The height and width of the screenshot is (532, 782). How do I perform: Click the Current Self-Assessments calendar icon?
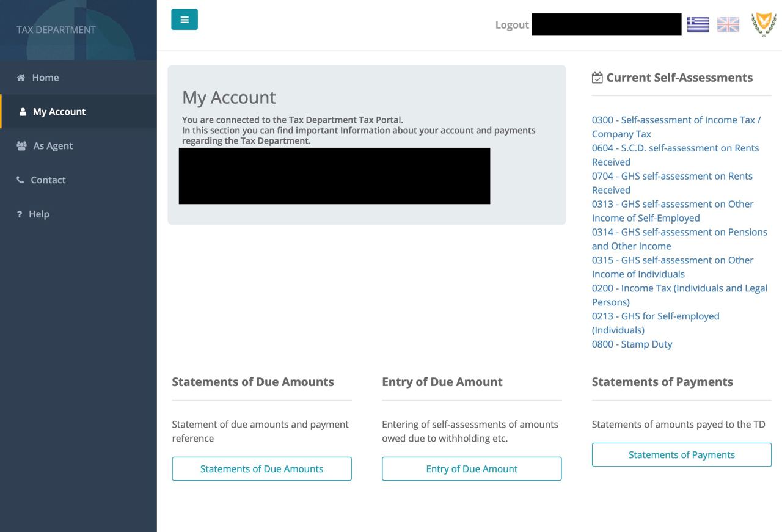point(597,78)
